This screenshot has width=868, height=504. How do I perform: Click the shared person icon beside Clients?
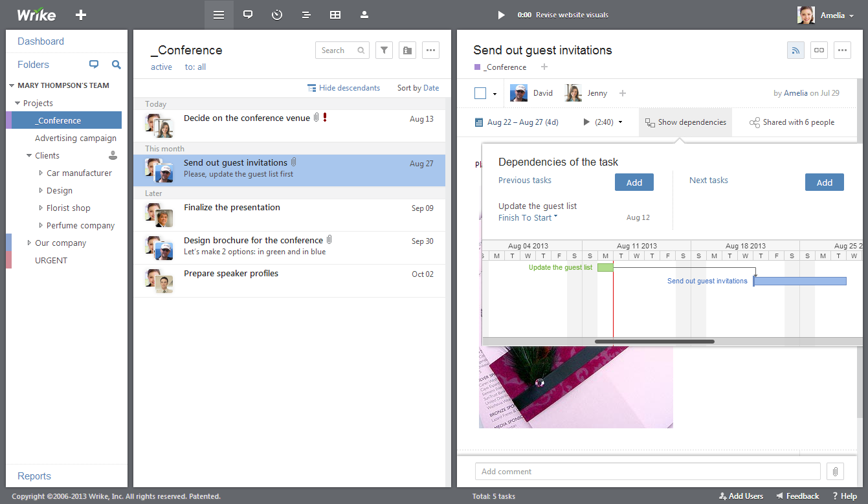tap(113, 155)
